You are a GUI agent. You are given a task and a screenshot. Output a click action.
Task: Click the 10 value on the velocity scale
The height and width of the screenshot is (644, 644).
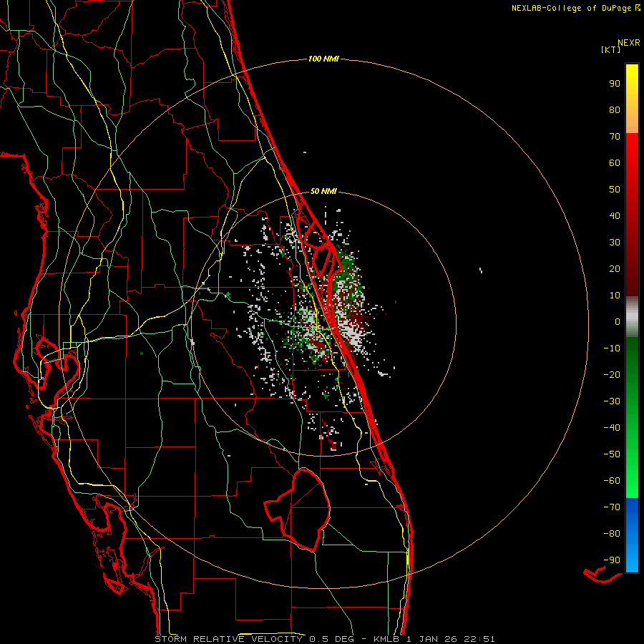(x=615, y=296)
